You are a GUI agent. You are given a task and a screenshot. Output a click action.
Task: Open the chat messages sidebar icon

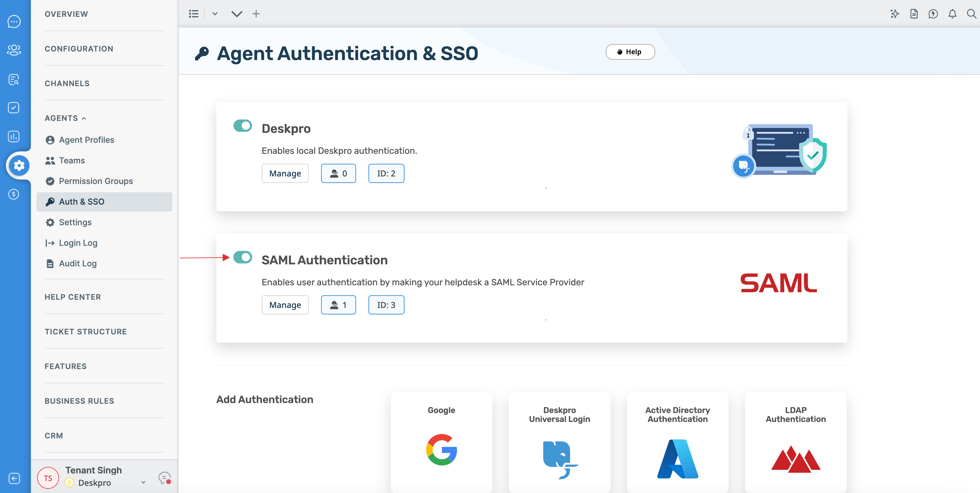pos(14,22)
